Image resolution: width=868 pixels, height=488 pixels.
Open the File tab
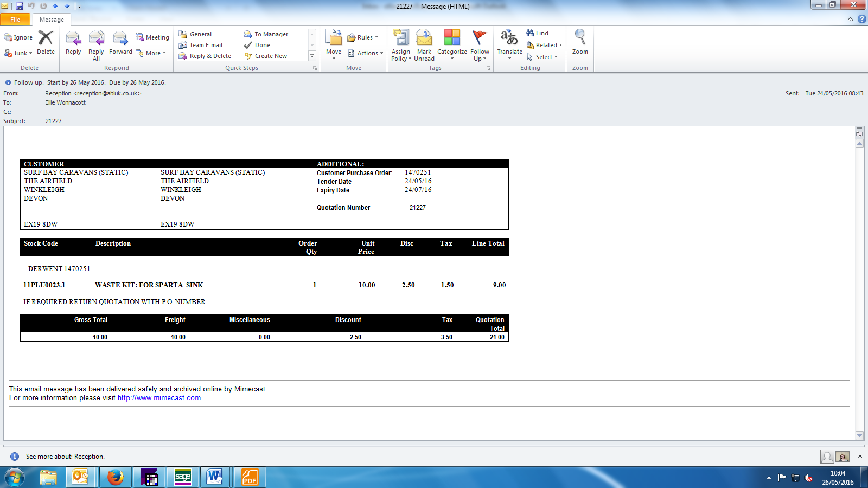coord(15,20)
